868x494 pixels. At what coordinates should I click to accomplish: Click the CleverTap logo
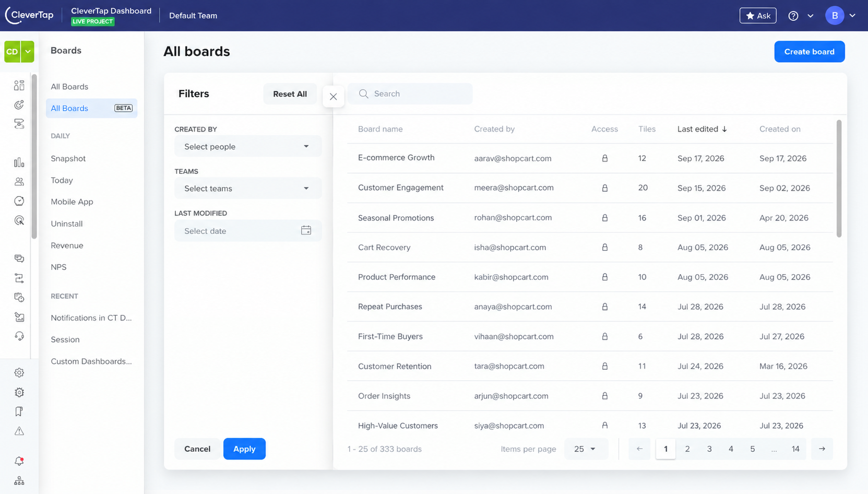click(30, 15)
